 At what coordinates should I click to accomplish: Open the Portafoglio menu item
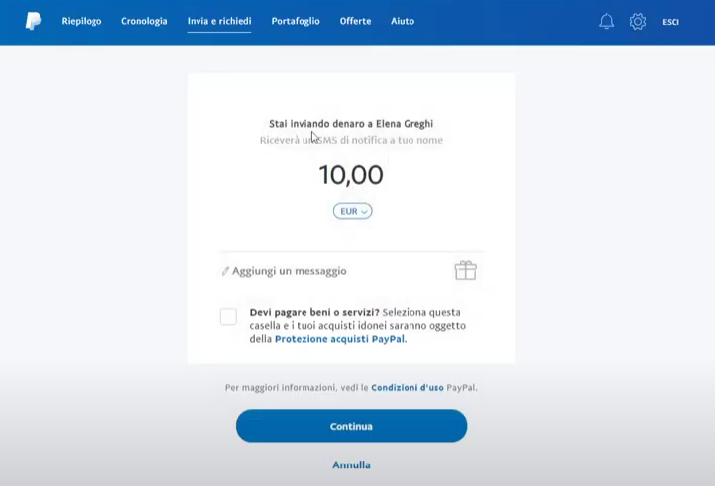(295, 21)
